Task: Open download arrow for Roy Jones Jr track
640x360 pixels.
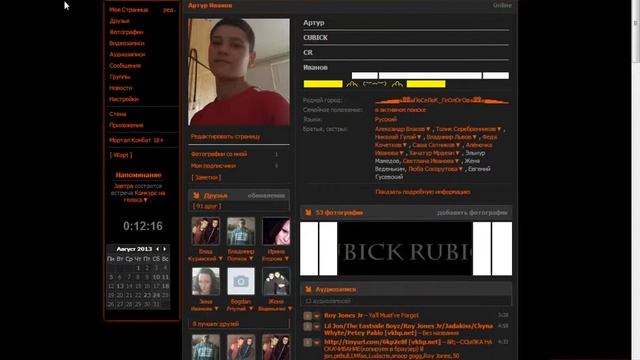Action: pos(317,316)
